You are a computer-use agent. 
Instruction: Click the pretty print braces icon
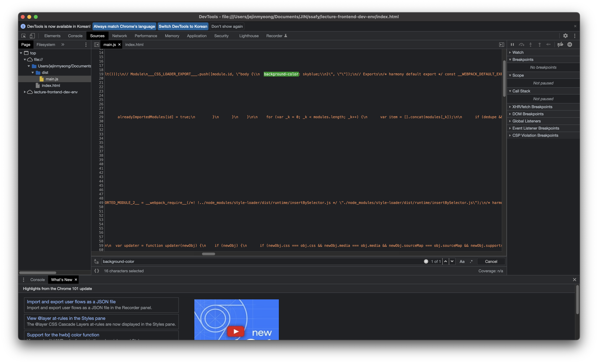tap(97, 271)
